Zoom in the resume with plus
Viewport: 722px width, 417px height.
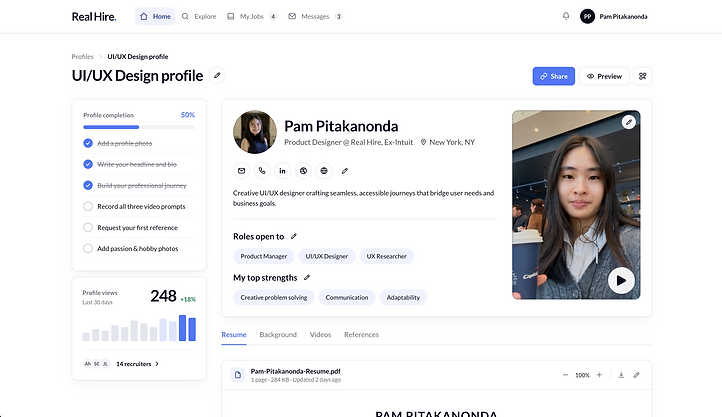coord(599,375)
